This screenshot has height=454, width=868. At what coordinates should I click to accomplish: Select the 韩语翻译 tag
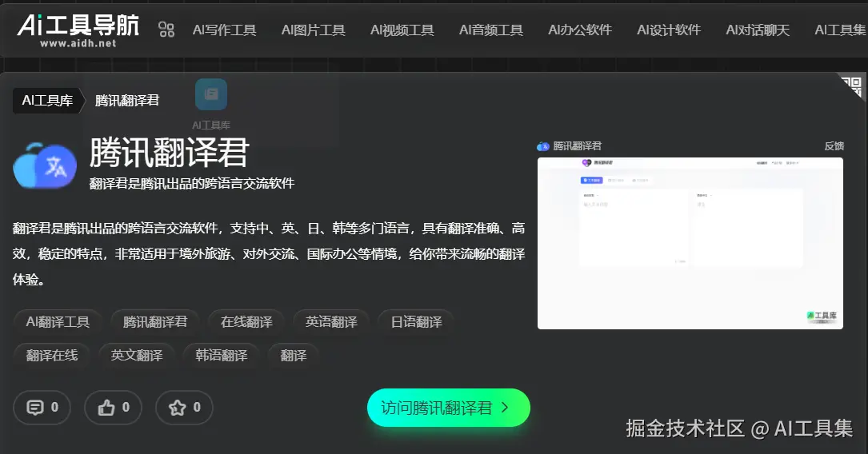pyautogui.click(x=222, y=355)
